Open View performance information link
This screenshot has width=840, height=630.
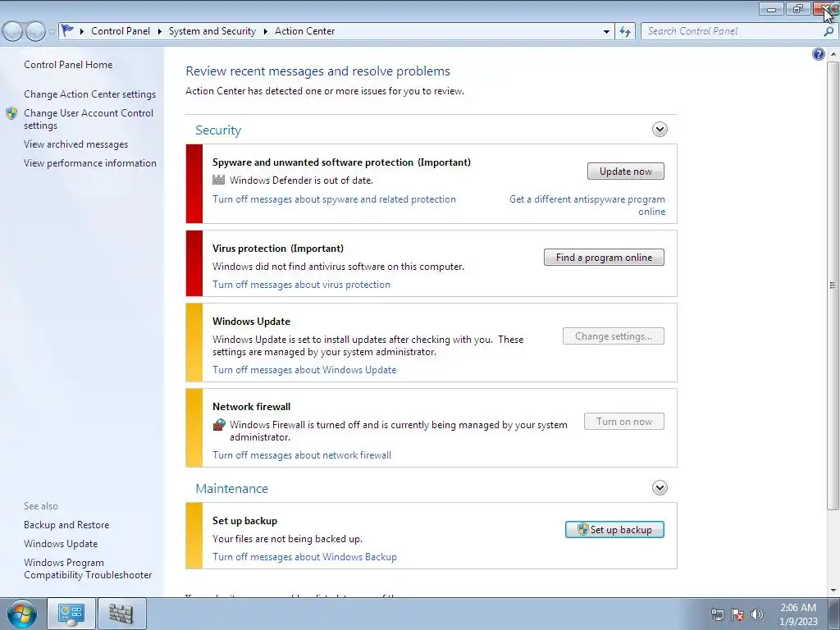coord(90,163)
